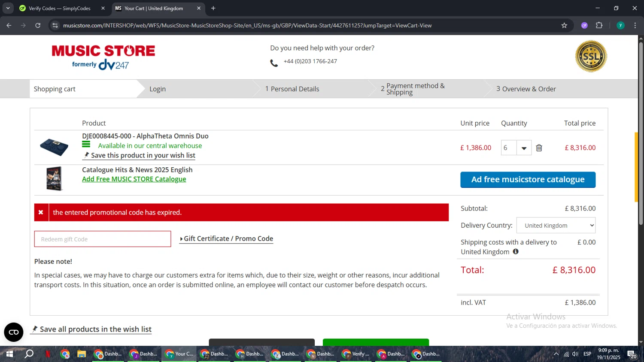Viewport: 644px width, 362px height.
Task: Click the Music Store logo
Action: pyautogui.click(x=103, y=57)
